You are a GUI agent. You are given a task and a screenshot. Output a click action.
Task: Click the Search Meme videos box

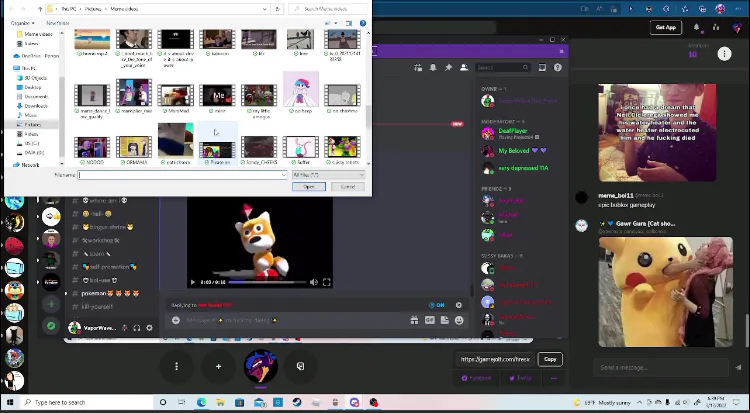(x=329, y=9)
